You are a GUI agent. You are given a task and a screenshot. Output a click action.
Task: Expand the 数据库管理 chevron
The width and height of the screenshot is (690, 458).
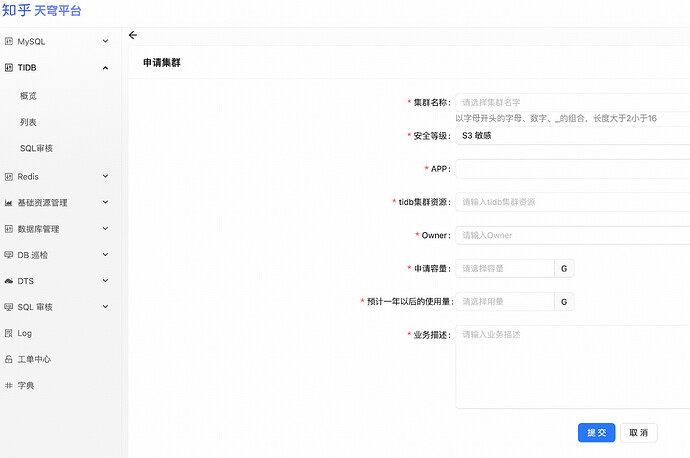[105, 228]
